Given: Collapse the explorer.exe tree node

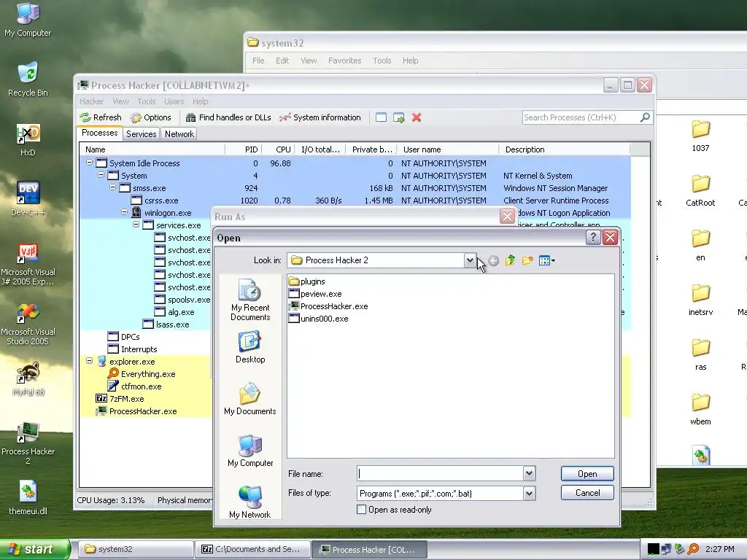Looking at the screenshot, I should click(89, 360).
